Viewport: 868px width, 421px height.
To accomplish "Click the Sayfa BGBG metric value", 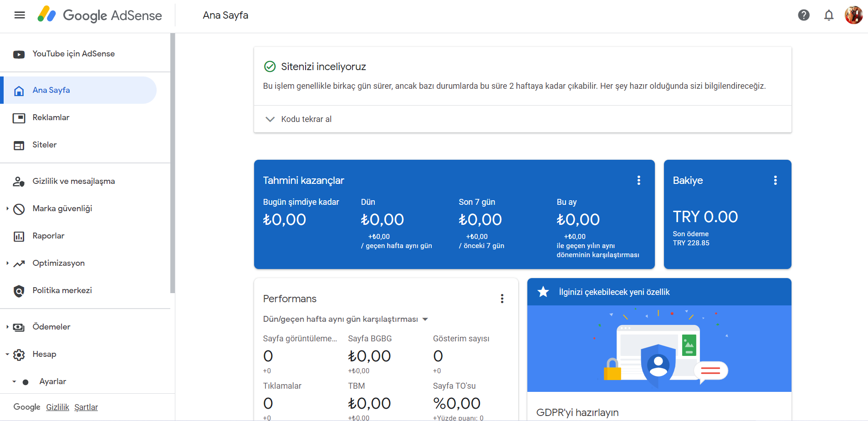I will point(369,356).
